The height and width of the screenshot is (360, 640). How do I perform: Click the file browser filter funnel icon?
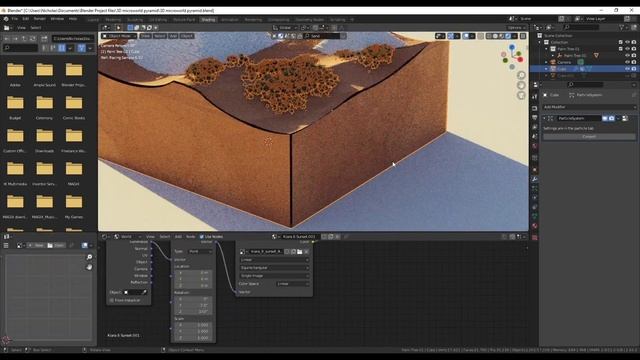(81, 48)
